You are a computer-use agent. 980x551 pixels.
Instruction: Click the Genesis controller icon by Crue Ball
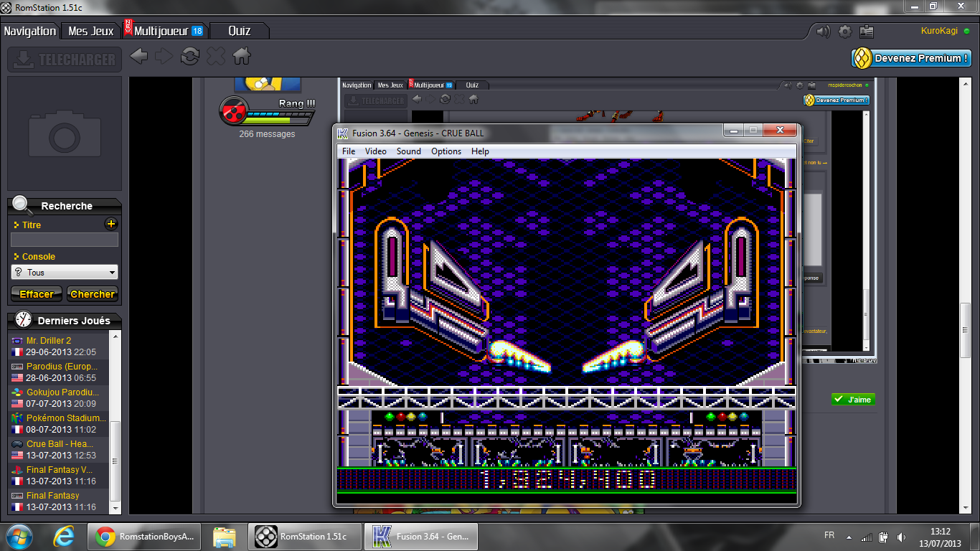coord(17,443)
